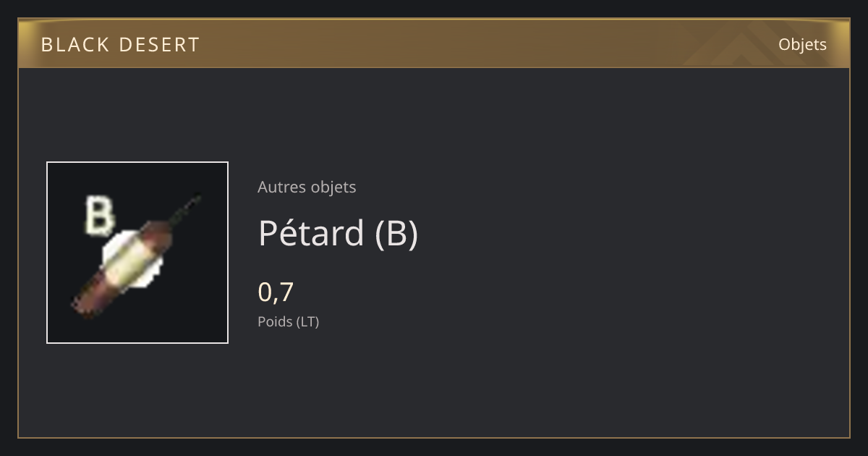Open the BLACK DESERT home title
The width and height of the screenshot is (868, 456).
point(120,45)
